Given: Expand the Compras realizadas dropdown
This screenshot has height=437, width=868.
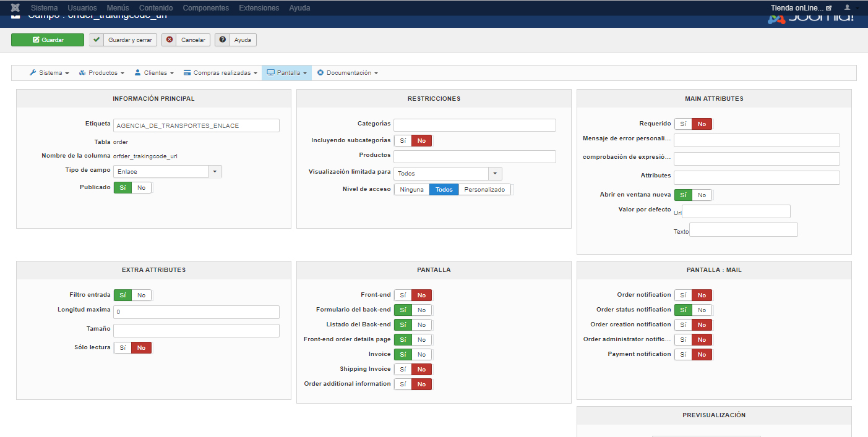Looking at the screenshot, I should 220,73.
